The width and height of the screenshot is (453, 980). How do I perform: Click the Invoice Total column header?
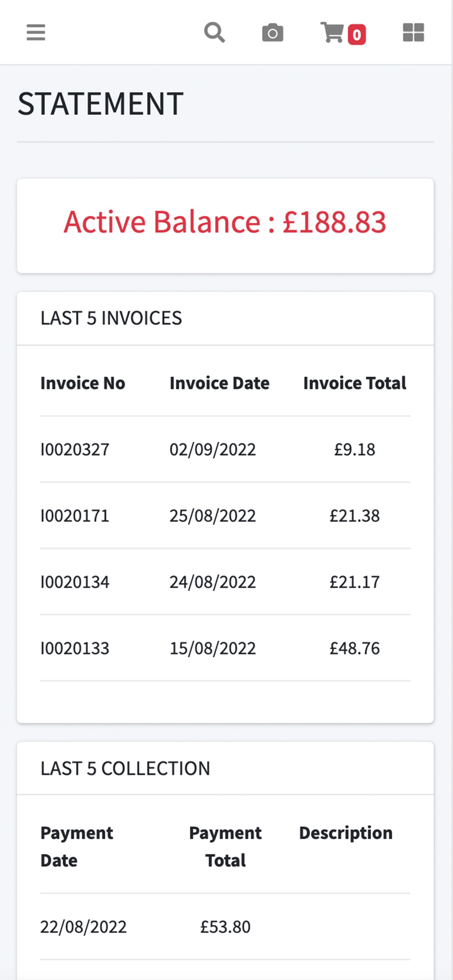point(355,383)
